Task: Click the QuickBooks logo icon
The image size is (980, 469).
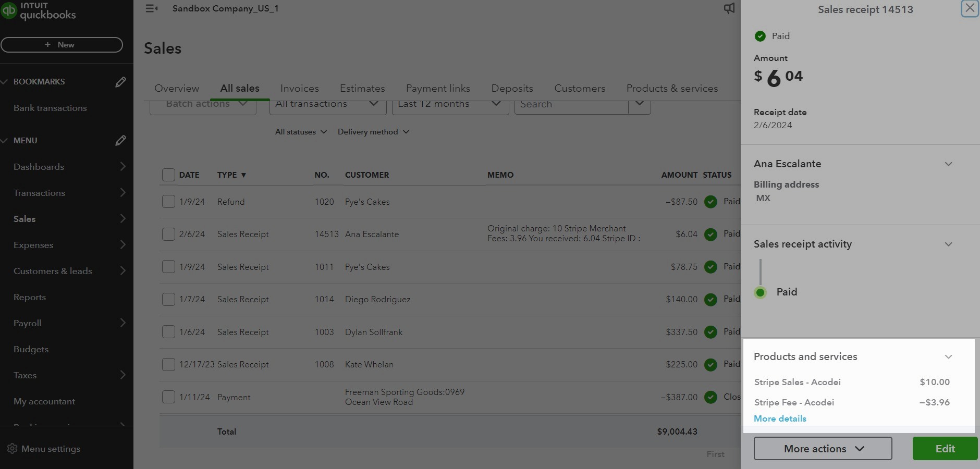Action: pos(9,10)
